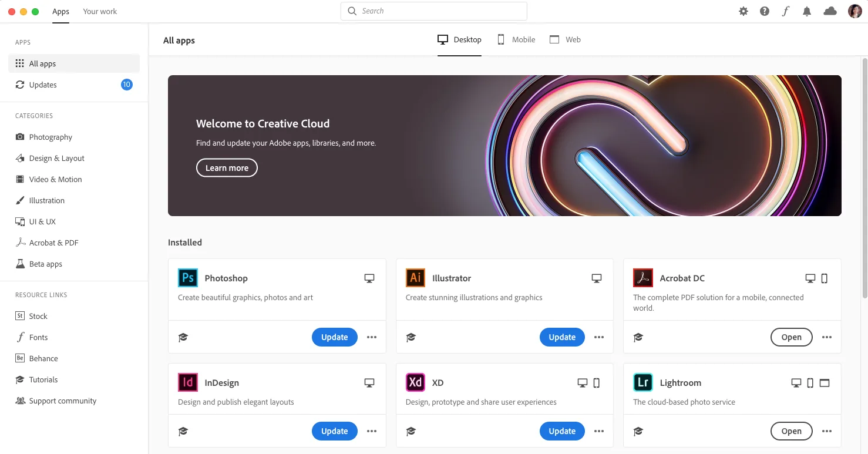868x454 pixels.
Task: Click the Search field
Action: tap(434, 11)
